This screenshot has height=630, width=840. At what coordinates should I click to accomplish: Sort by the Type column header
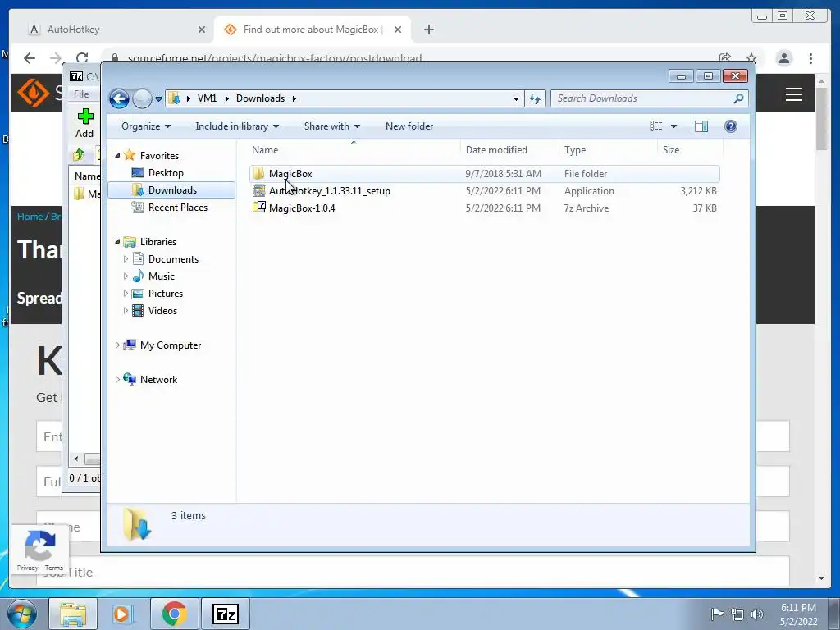pos(608,150)
